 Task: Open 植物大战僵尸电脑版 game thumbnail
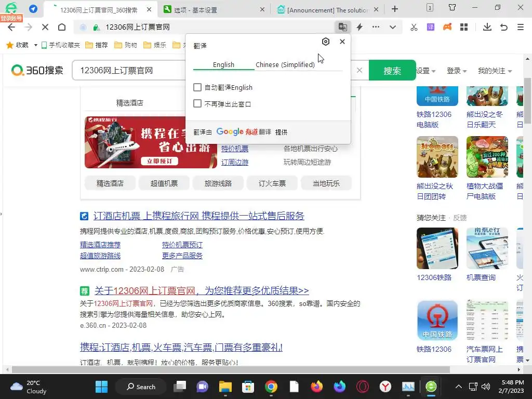(487, 157)
